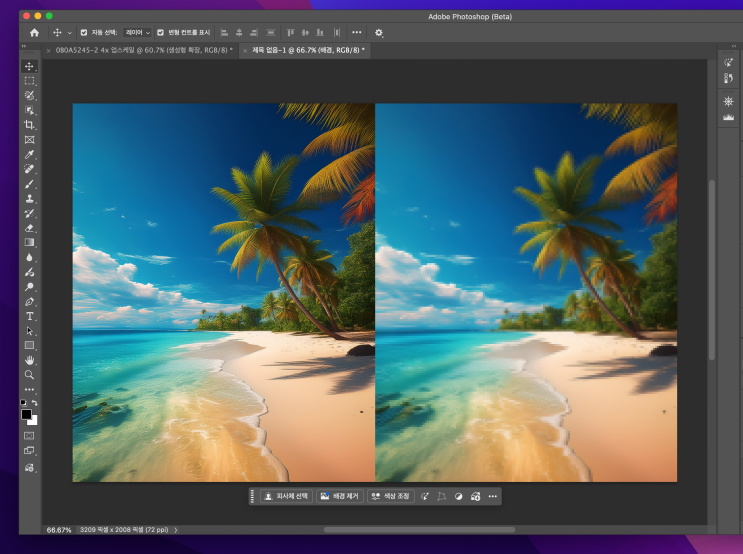Viewport: 743px width, 554px height.
Task: Select the Rectangular Marquee tool
Action: [29, 81]
